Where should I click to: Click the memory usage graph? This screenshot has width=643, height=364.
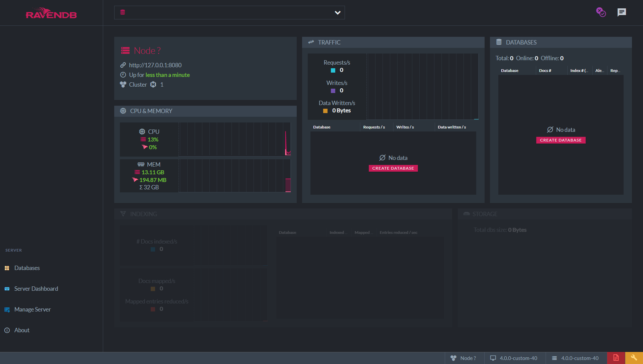[234, 176]
